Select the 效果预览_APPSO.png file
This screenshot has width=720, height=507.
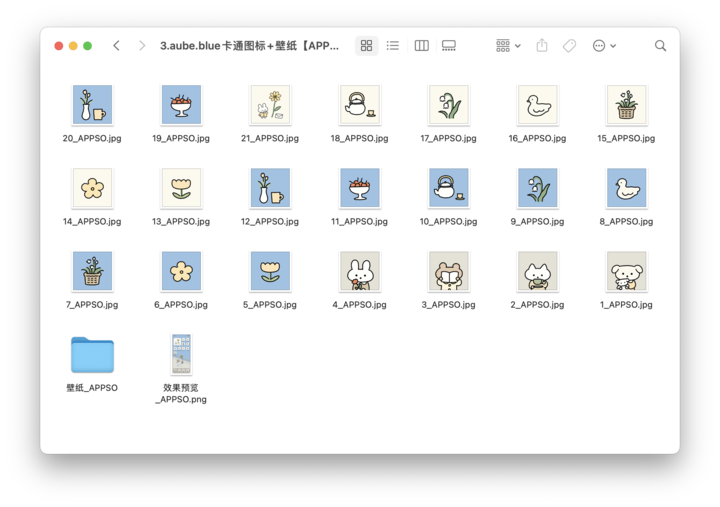tap(181, 355)
